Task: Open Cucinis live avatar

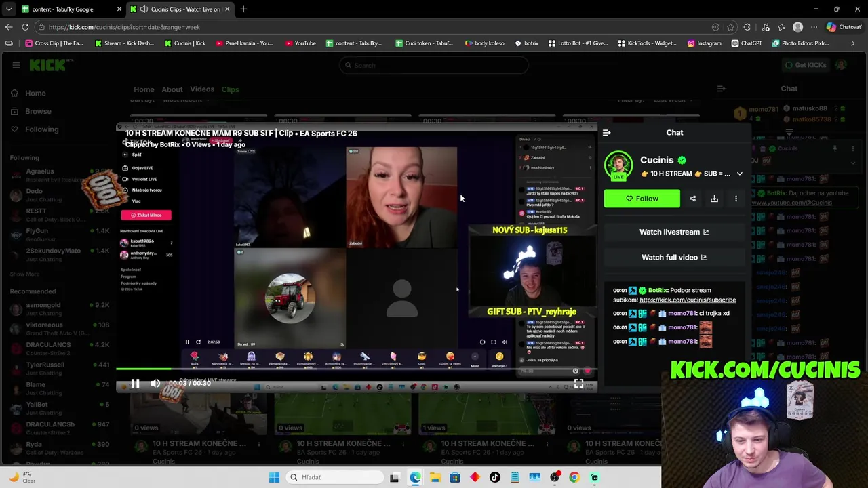Action: [x=618, y=165]
